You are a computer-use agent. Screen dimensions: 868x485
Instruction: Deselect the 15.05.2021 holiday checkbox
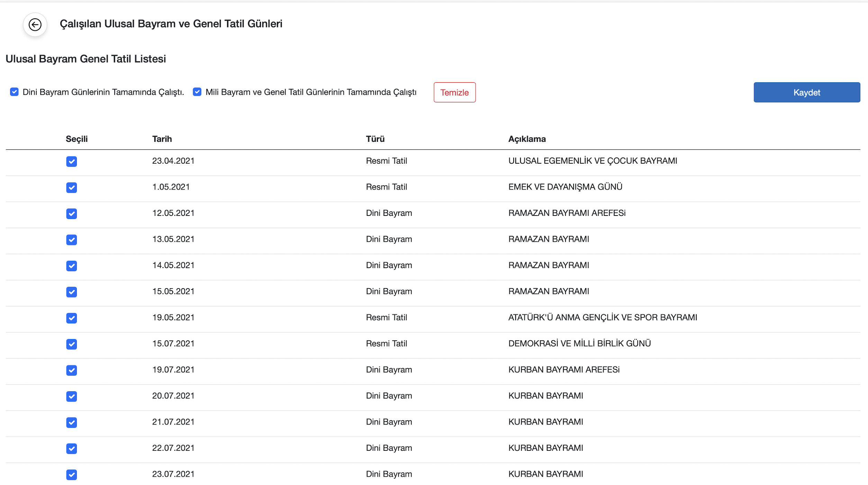pos(72,292)
